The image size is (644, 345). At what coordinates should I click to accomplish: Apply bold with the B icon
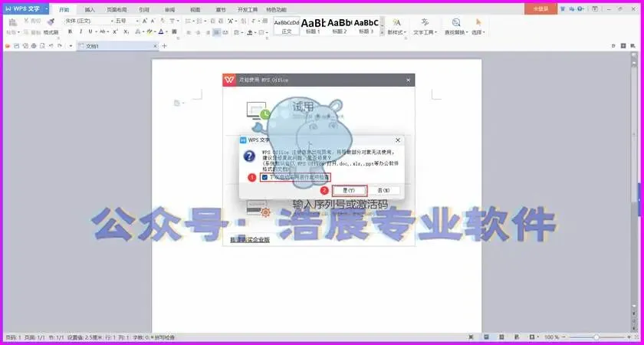tap(71, 31)
